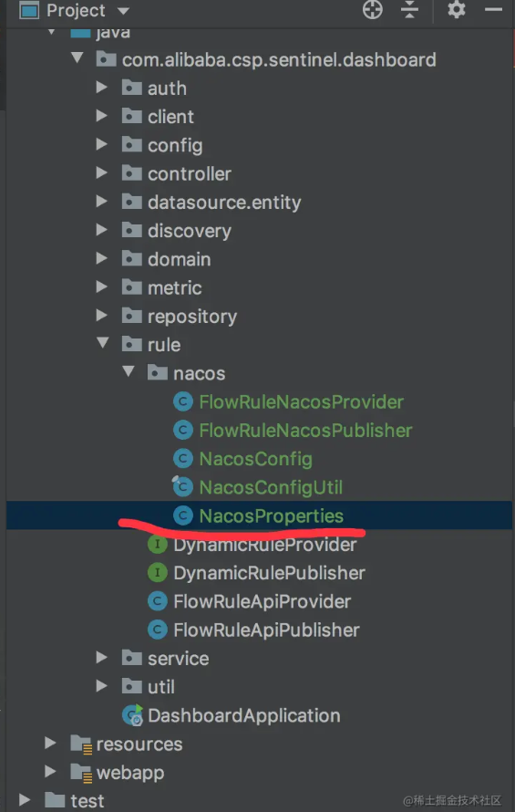Click the DashboardApplication run class icon
Screen dimensions: 515x812
[x=132, y=715]
